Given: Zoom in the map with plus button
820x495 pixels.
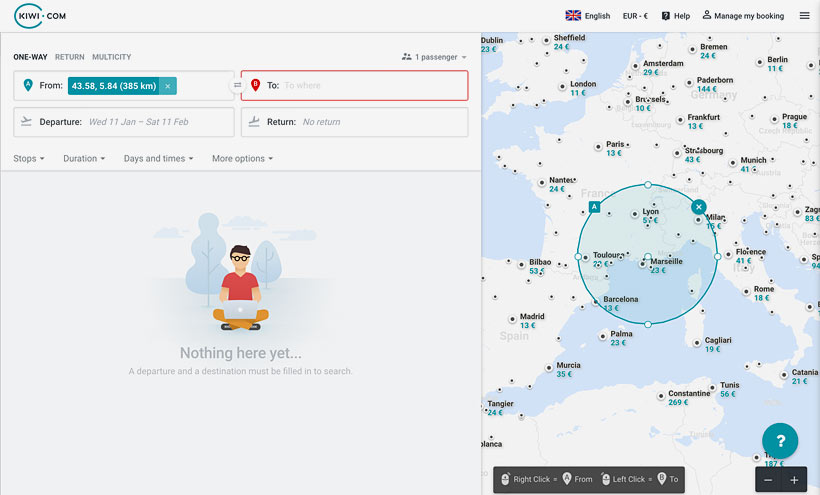Looking at the screenshot, I should tap(794, 480).
